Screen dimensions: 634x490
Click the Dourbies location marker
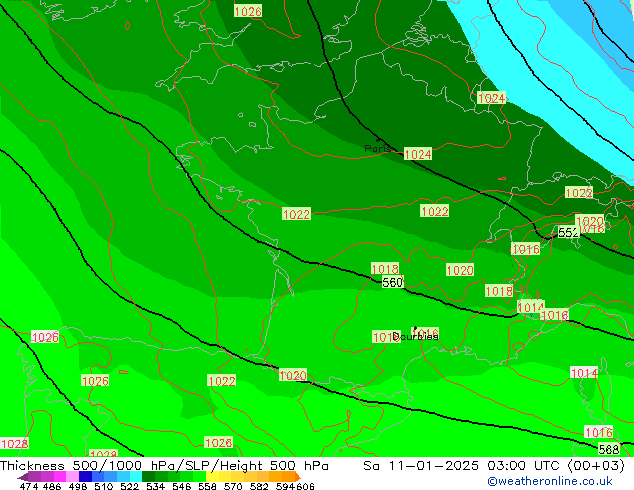point(414,336)
